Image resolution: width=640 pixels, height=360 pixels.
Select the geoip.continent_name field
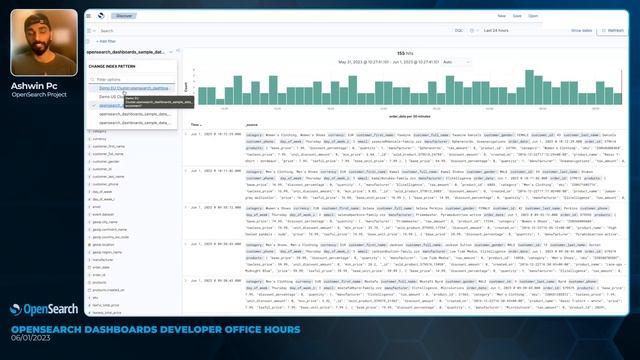pos(109,229)
